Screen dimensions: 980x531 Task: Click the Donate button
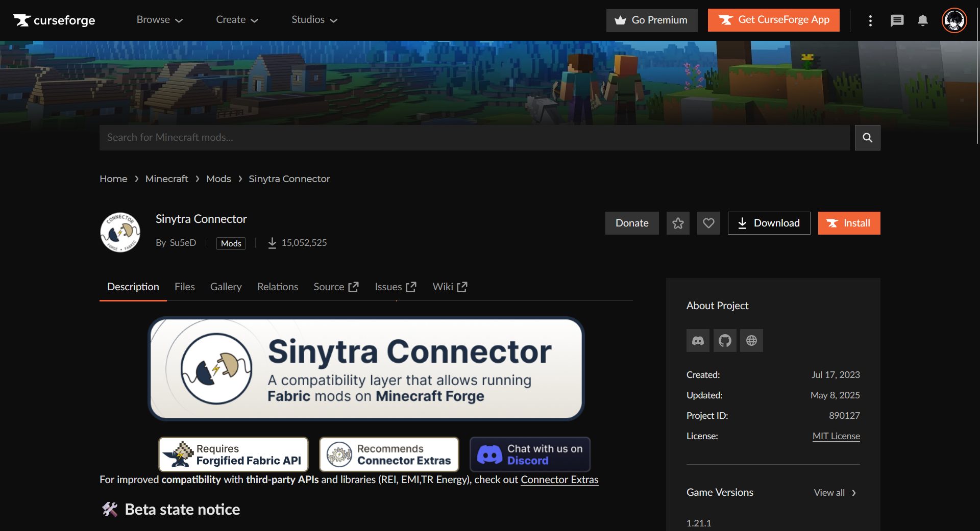632,223
